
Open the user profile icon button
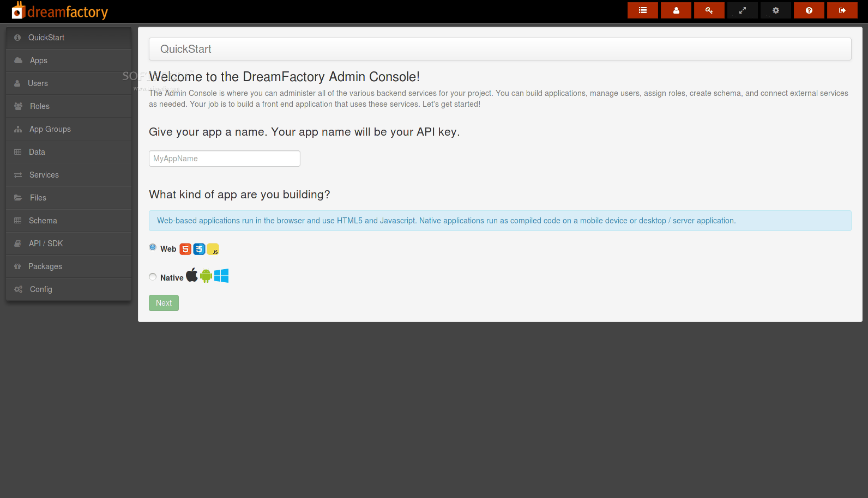(676, 10)
